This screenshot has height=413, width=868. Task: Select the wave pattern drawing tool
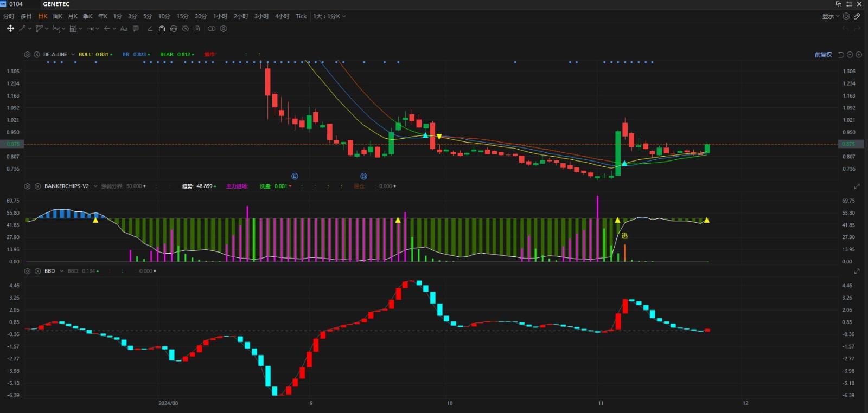(x=56, y=29)
